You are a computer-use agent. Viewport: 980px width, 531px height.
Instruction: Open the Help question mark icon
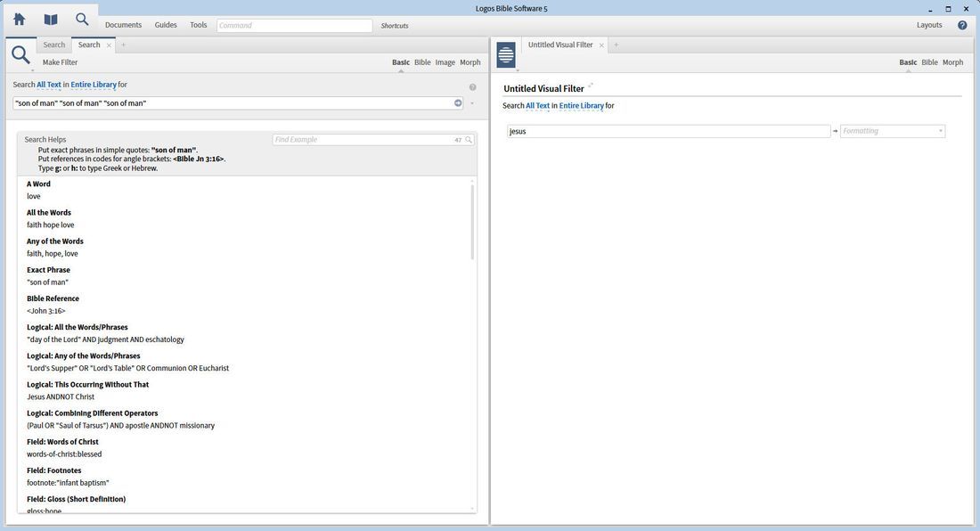tap(962, 25)
